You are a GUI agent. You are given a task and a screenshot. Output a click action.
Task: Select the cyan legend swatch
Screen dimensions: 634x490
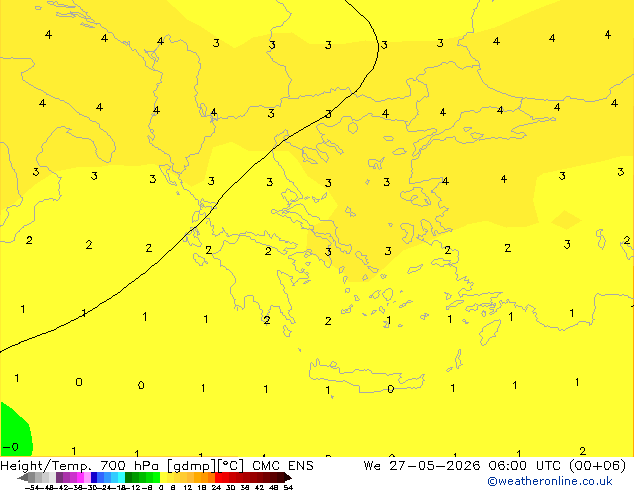(x=121, y=477)
